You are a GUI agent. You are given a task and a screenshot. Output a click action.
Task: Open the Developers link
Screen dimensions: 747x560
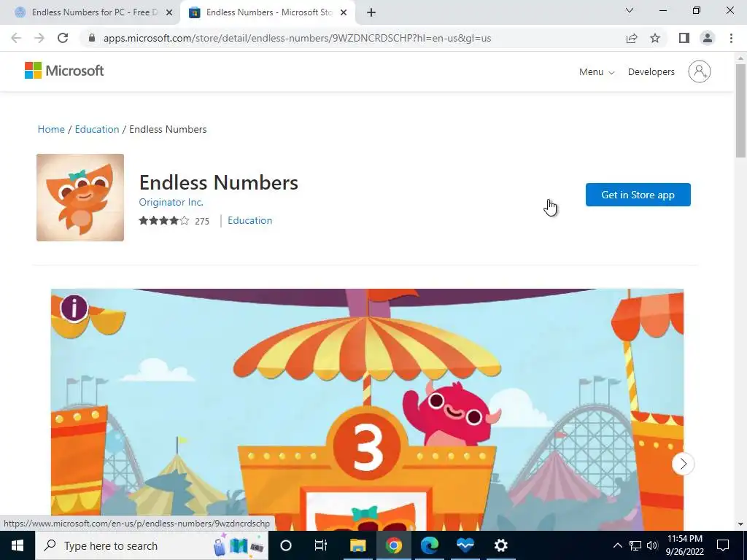pos(651,72)
